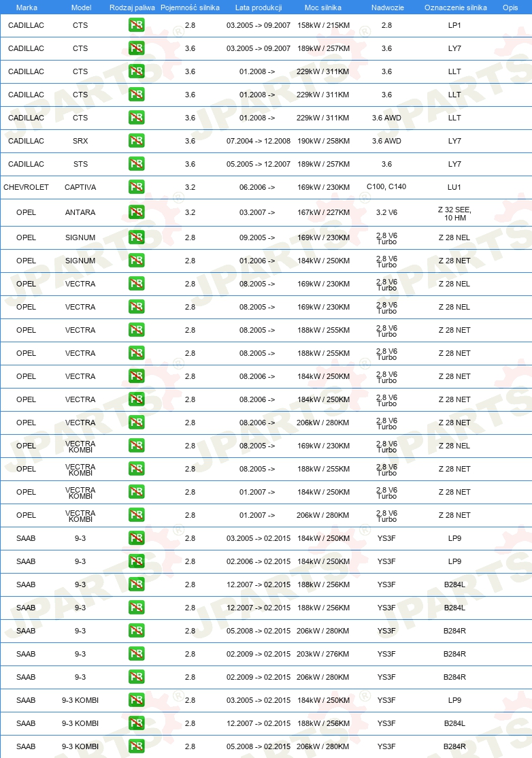Screen dimensions: 532x758
Task: Select the Z 32 SEE, 10 HM engine cell
Action: click(454, 214)
